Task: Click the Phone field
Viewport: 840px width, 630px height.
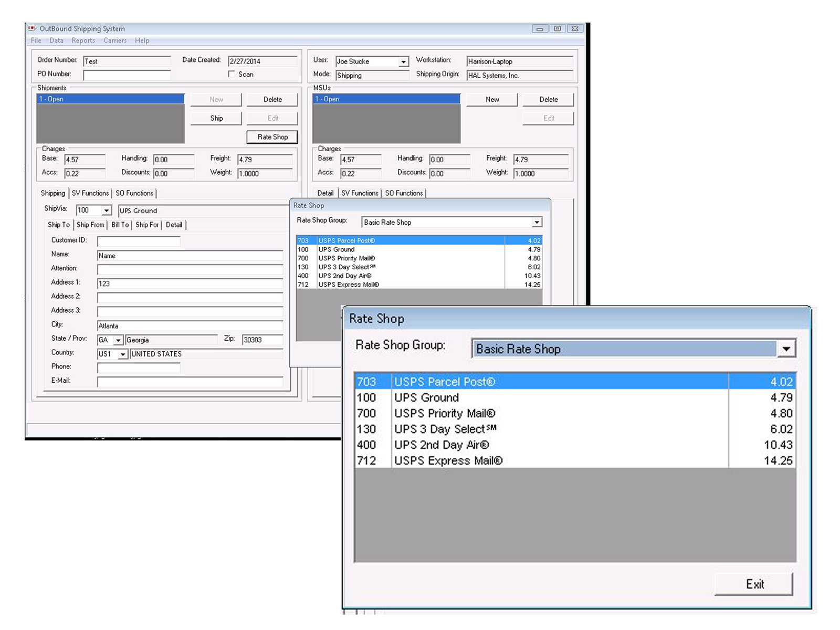Action: tap(139, 368)
